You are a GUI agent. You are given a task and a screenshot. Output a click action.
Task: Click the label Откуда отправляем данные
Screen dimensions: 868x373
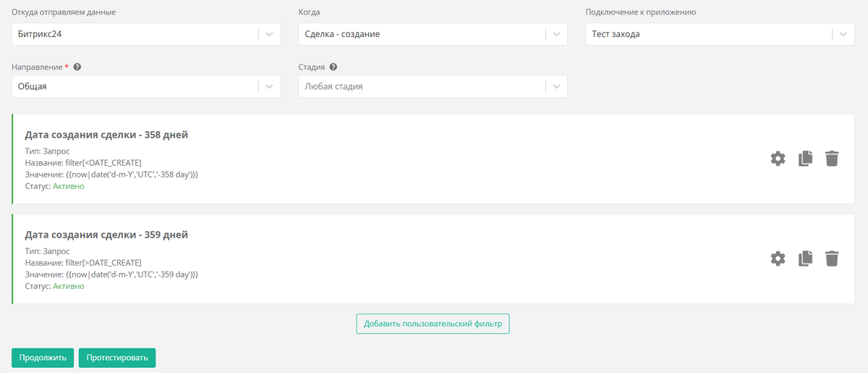(x=63, y=12)
